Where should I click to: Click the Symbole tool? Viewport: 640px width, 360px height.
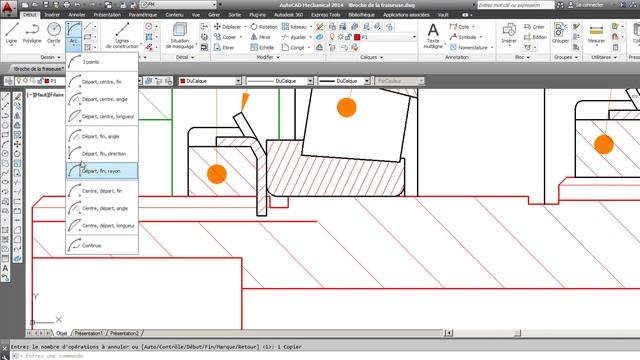coord(463,37)
